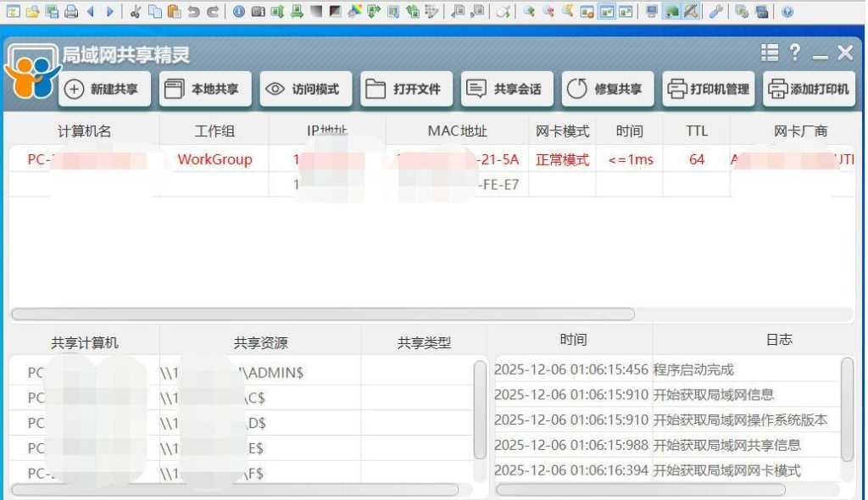Open 本地共享 local shares
The width and height of the screenshot is (868, 500).
click(x=204, y=89)
